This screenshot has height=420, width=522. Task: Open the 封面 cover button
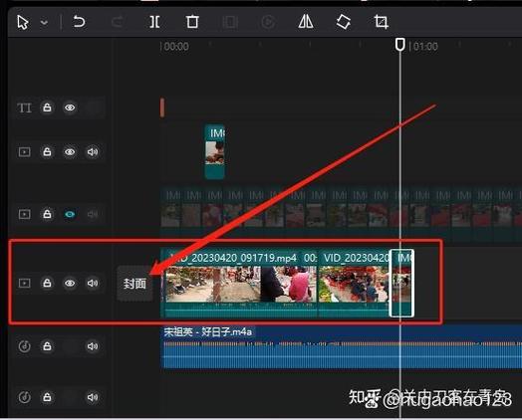pyautogui.click(x=134, y=284)
